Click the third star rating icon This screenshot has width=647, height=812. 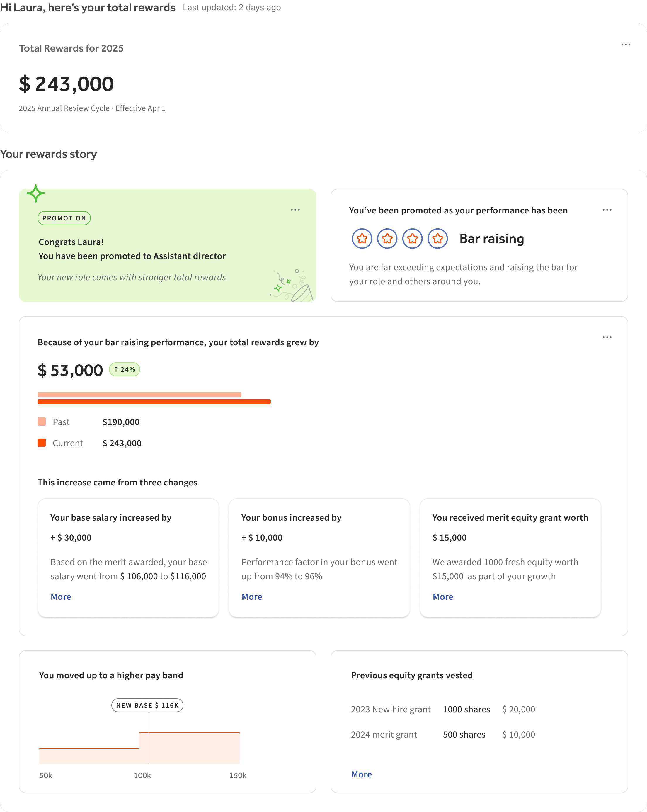point(412,238)
